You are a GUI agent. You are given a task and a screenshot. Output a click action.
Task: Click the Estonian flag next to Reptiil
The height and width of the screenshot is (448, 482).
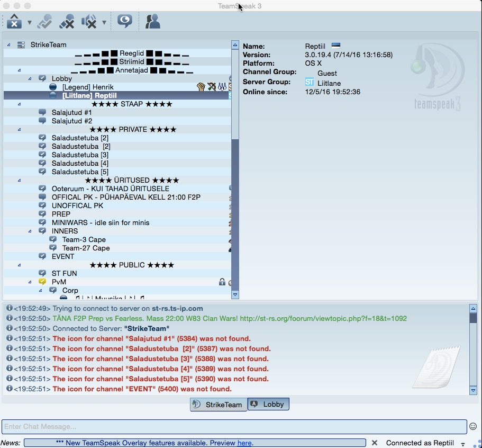click(335, 46)
